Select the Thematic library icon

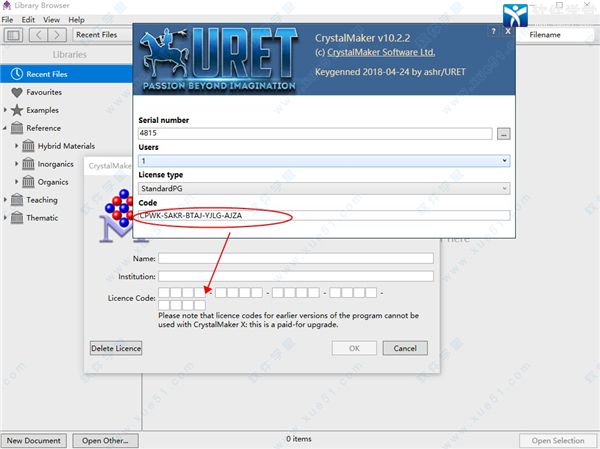pos(17,218)
